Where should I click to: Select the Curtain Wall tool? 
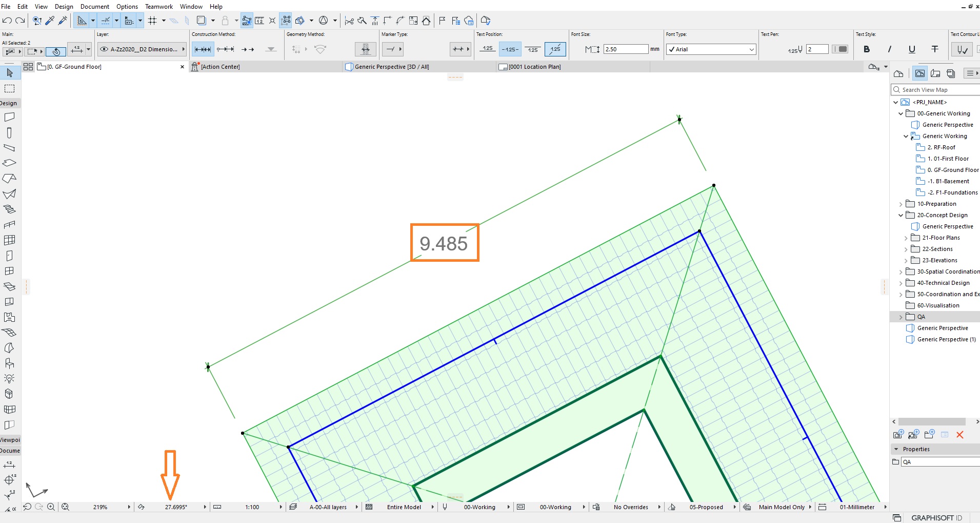point(9,240)
